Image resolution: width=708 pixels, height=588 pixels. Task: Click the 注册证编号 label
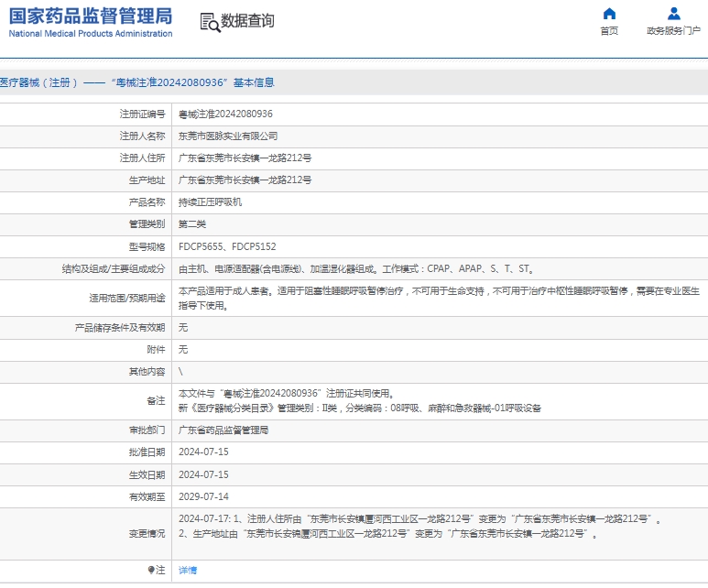click(142, 114)
